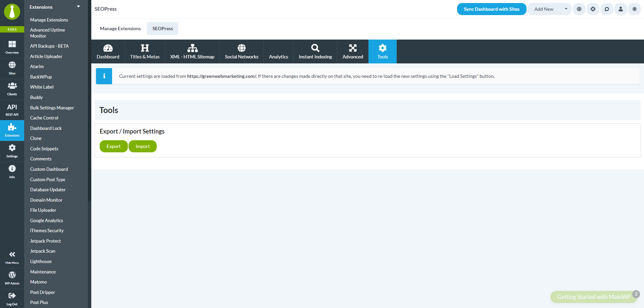Image resolution: width=644 pixels, height=308 pixels.
Task: Open Comments extension
Action: click(41, 159)
